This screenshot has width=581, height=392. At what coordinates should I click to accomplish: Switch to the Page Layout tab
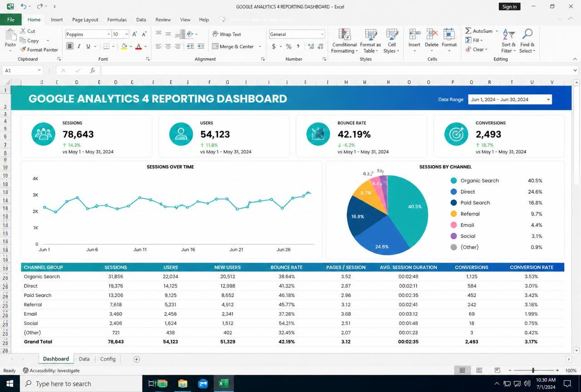[x=85, y=20]
